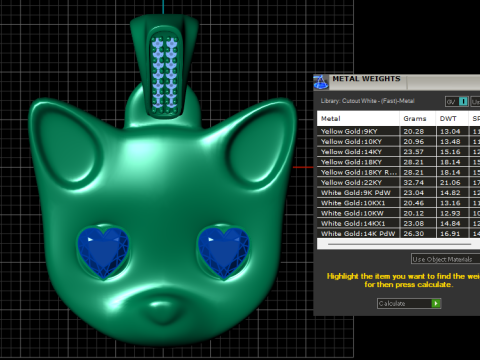Screen dimensions: 480x360
Task: Click the 13.48 DWT value
Action: pyautogui.click(x=450, y=142)
